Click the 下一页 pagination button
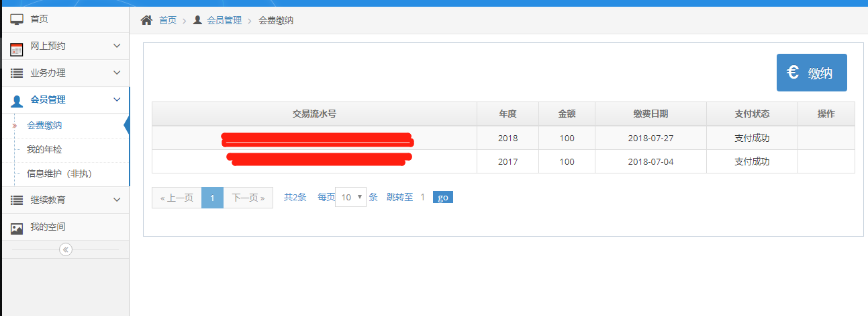 [x=248, y=198]
